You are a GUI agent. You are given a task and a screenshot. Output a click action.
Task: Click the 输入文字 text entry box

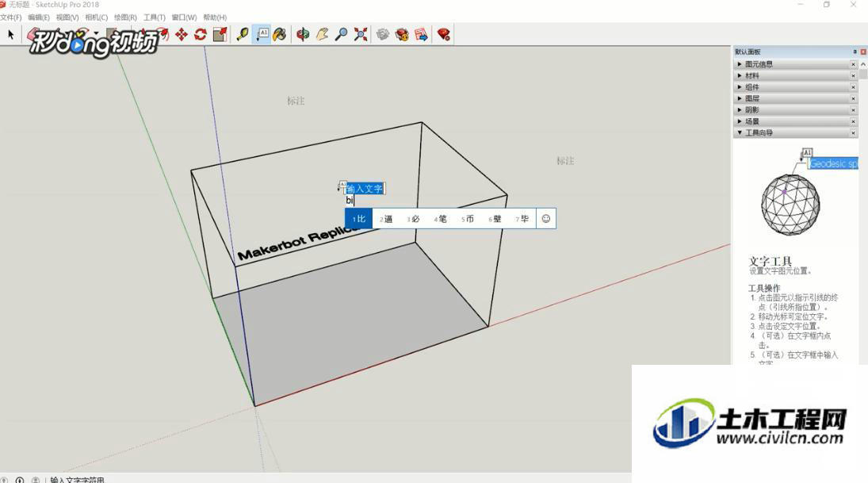click(x=365, y=189)
